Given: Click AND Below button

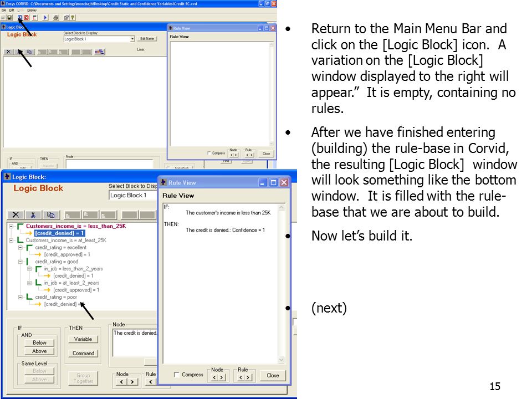Looking at the screenshot, I should point(40,342).
